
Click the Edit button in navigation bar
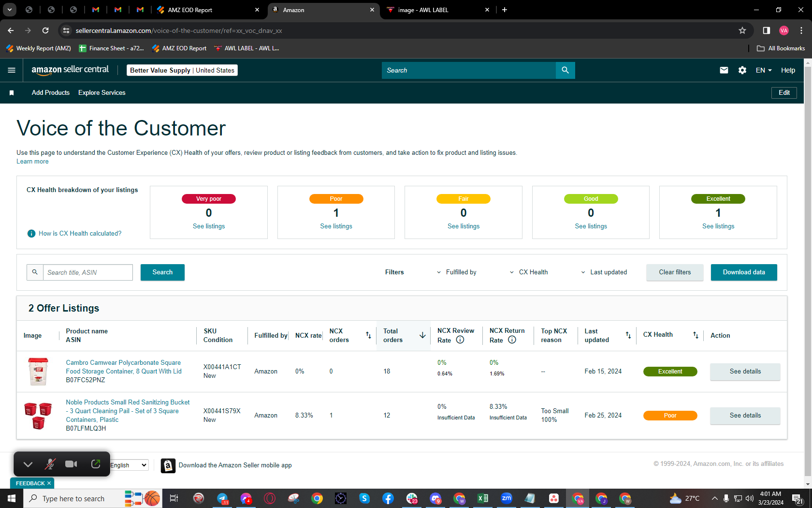tap(784, 93)
